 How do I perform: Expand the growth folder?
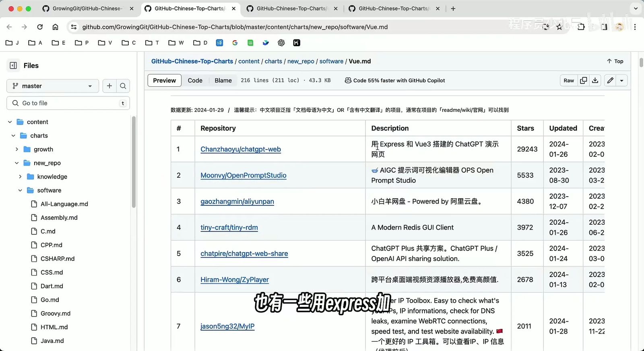click(17, 149)
